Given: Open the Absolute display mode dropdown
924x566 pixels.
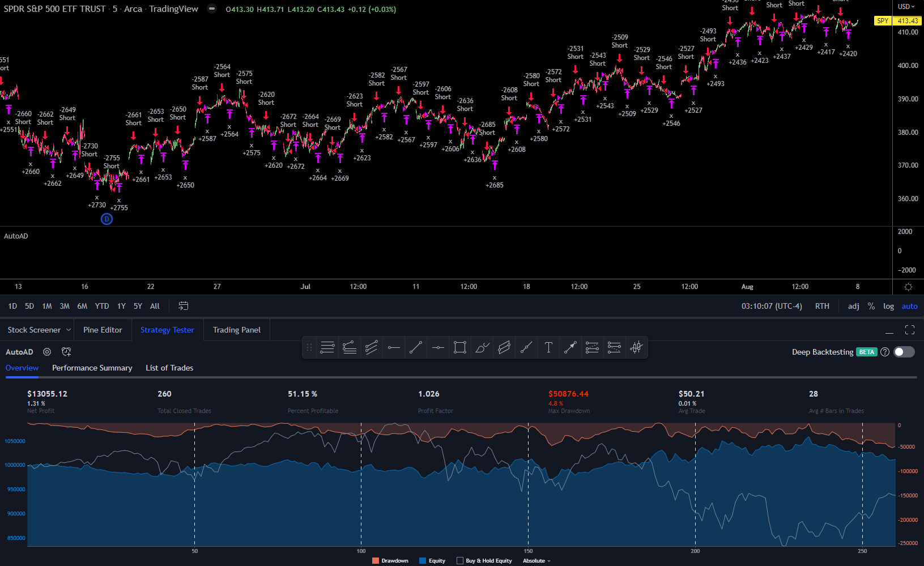Looking at the screenshot, I should [x=536, y=561].
